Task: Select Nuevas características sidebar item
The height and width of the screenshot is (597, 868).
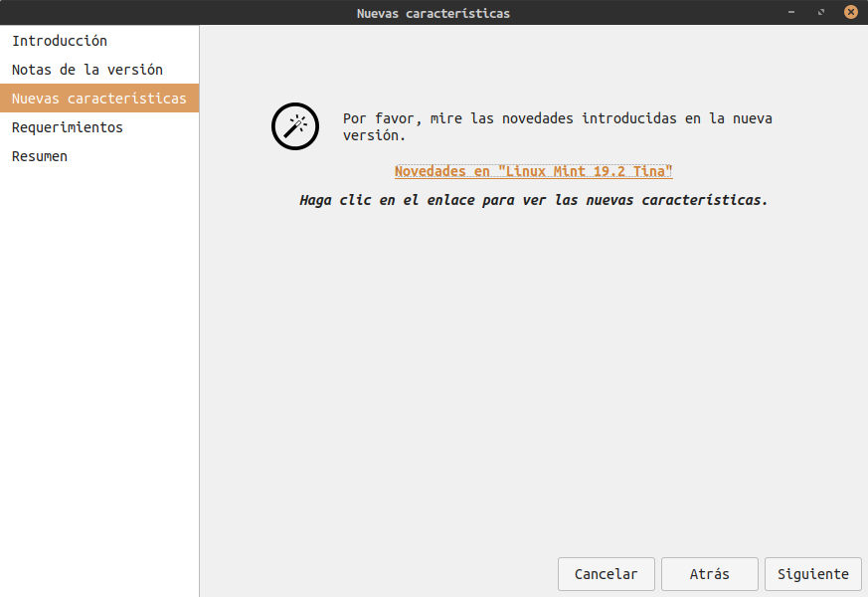Action: [99, 99]
